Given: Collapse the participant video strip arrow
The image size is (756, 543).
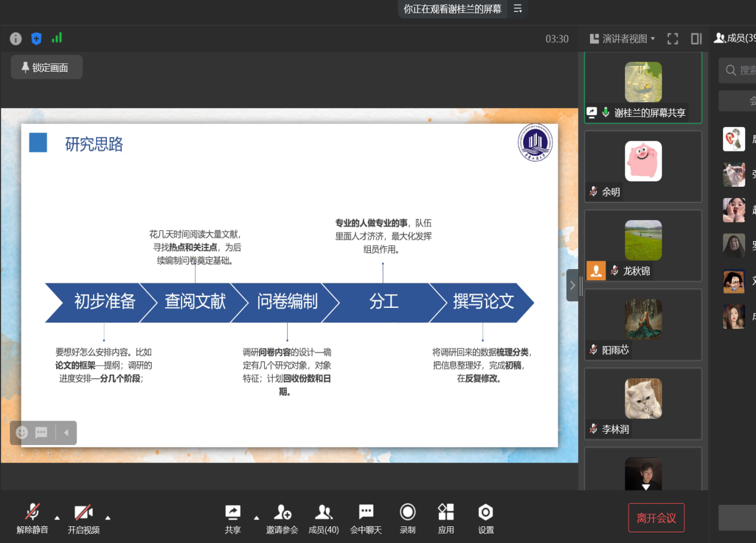Looking at the screenshot, I should click(572, 285).
